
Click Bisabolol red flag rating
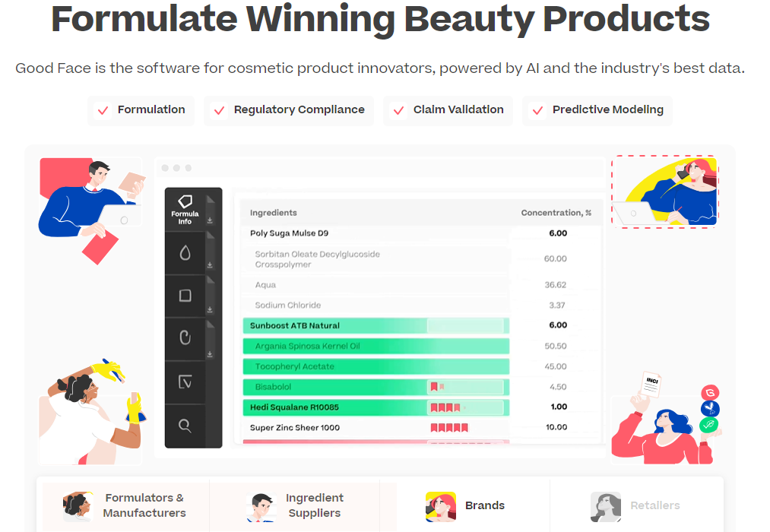click(437, 387)
